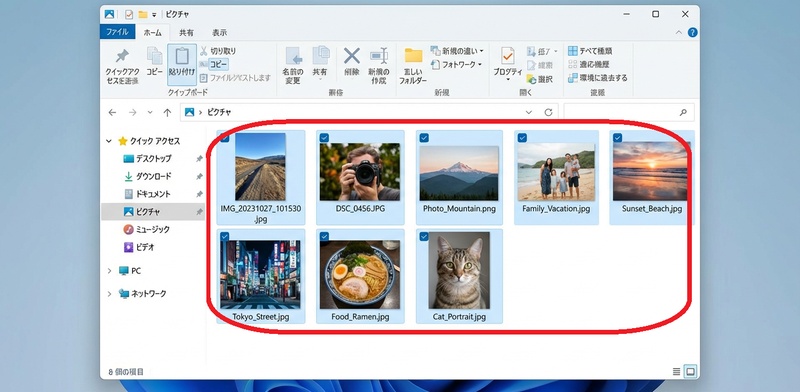Image resolution: width=800 pixels, height=392 pixels.
Task: Uncheck the Family_Vacation.jpg checkbox
Action: pyautogui.click(x=522, y=137)
